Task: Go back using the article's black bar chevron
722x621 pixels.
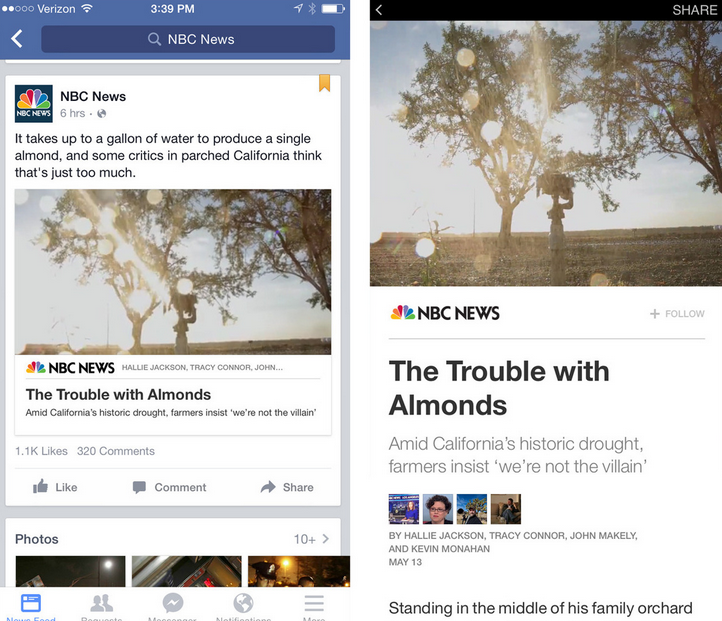Action: (379, 10)
